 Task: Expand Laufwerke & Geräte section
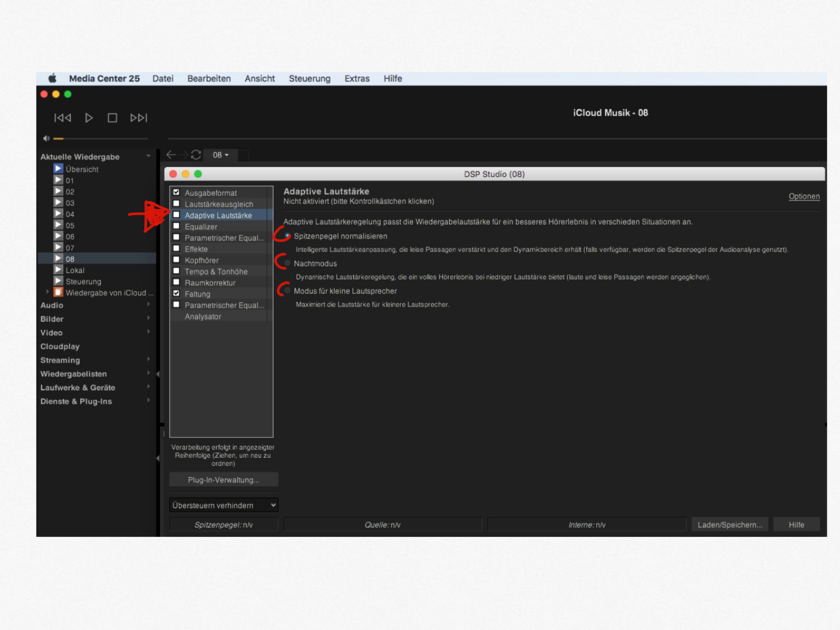(x=148, y=387)
